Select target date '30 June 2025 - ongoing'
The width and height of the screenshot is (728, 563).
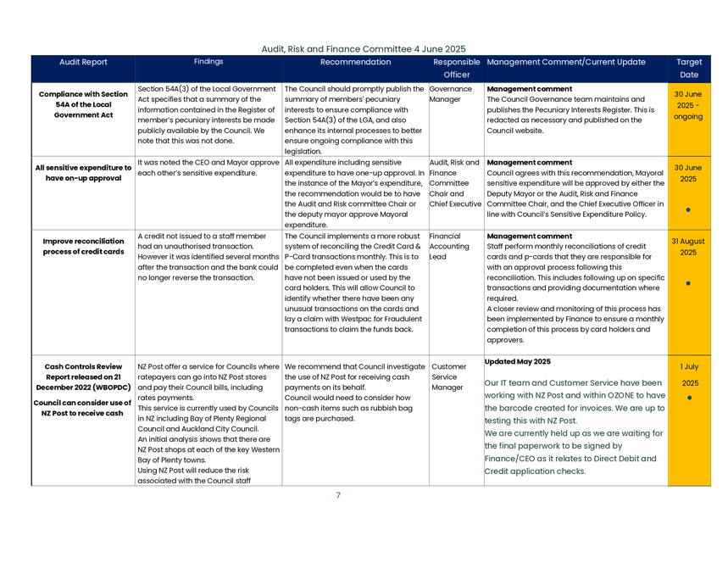click(688, 105)
